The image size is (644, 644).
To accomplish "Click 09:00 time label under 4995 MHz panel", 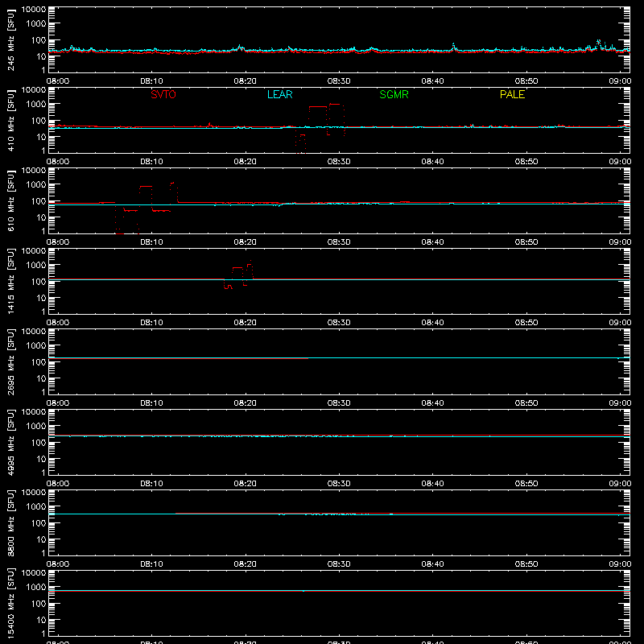I will tap(620, 484).
